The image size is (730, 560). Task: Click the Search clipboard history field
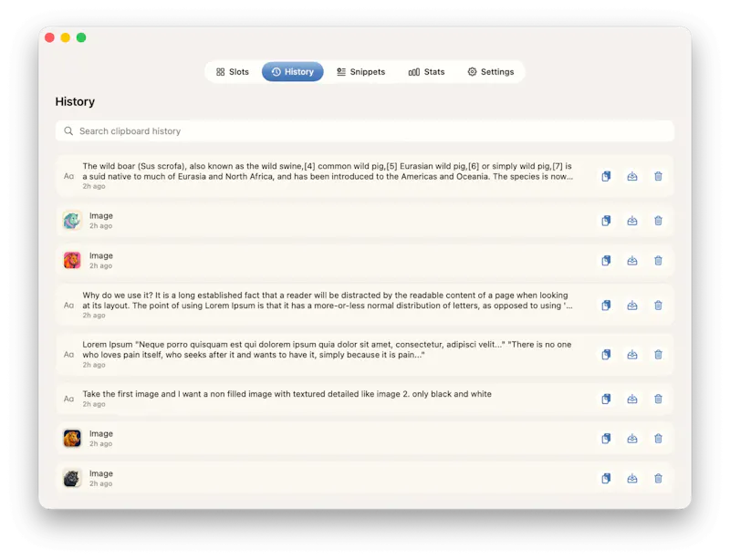[x=364, y=131]
